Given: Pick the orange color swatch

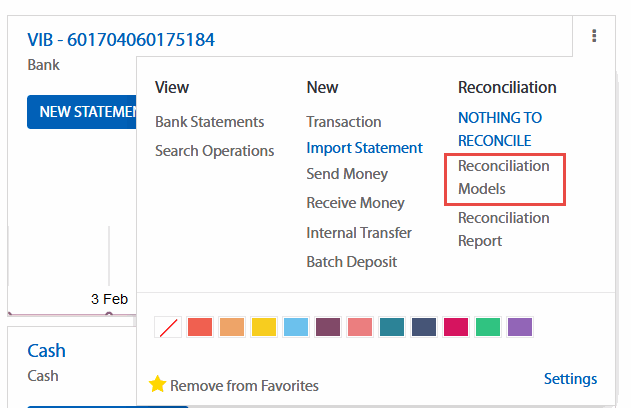Looking at the screenshot, I should pyautogui.click(x=232, y=327).
